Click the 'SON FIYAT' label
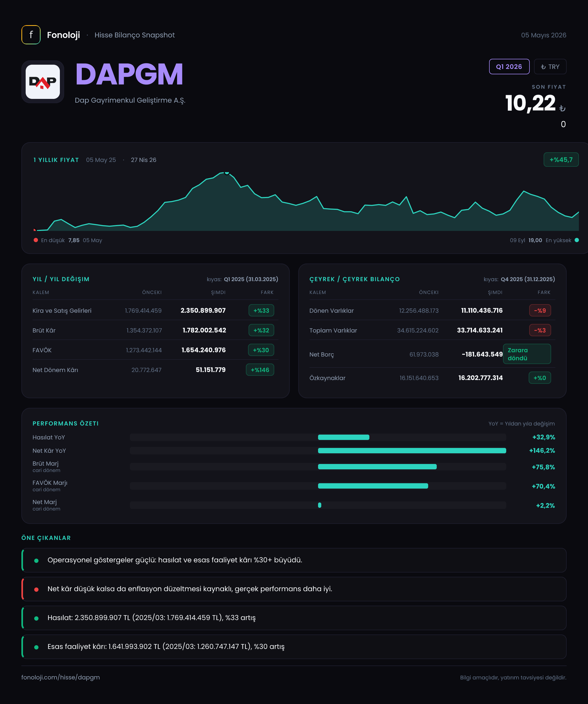 [549, 87]
